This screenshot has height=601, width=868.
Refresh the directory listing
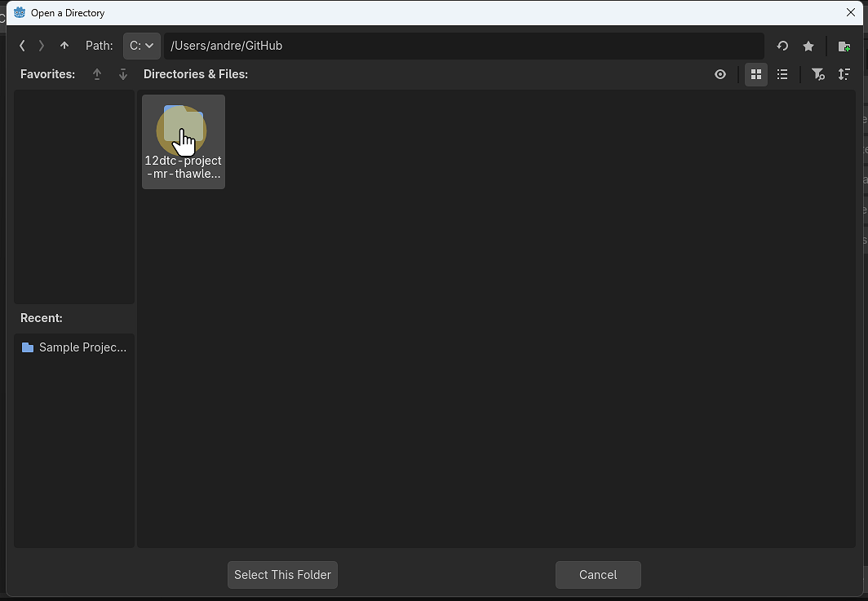click(x=782, y=46)
